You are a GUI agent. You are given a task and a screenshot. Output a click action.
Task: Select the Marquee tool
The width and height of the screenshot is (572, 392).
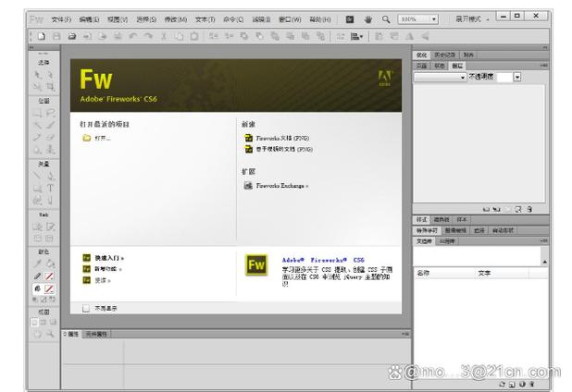point(38,114)
